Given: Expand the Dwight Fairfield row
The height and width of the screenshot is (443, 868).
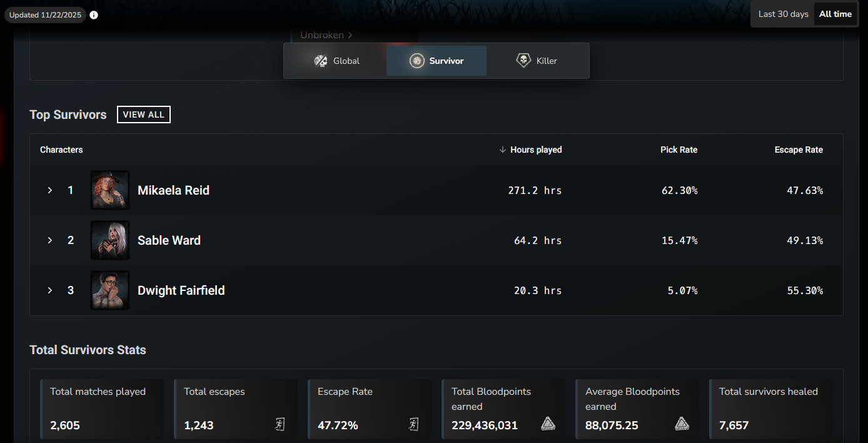Looking at the screenshot, I should (50, 290).
